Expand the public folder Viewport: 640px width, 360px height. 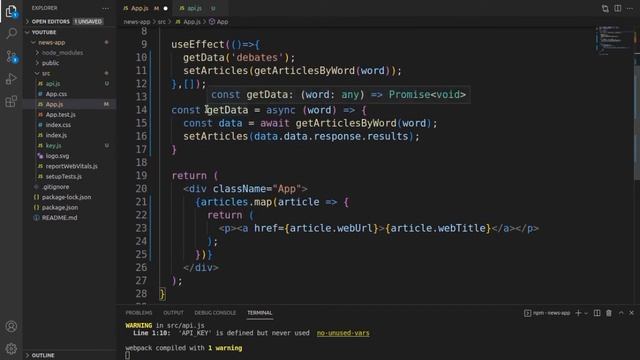[x=69, y=63]
